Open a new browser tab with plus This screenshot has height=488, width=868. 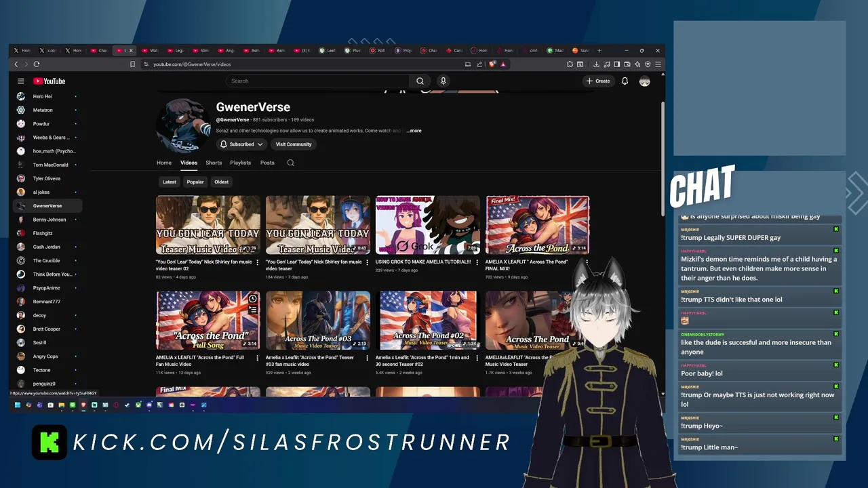click(599, 50)
